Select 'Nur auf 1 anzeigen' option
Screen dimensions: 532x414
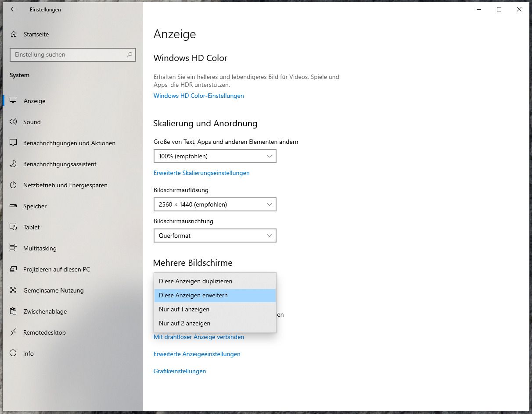coord(184,309)
